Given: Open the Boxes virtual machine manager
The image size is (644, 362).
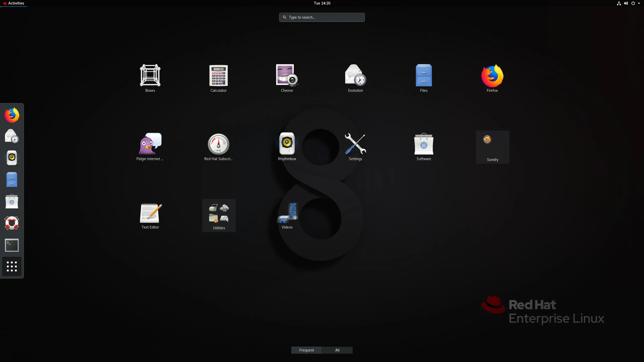Looking at the screenshot, I should pyautogui.click(x=150, y=75).
